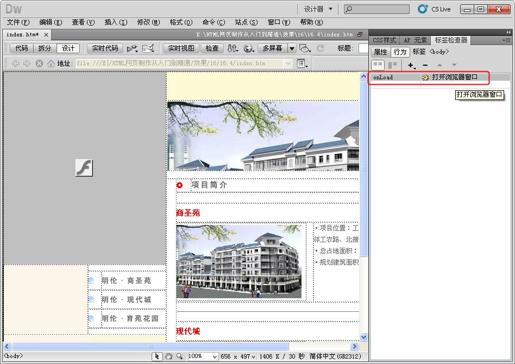Show all events view icon
This screenshot has width=515, height=364.
[x=393, y=65]
